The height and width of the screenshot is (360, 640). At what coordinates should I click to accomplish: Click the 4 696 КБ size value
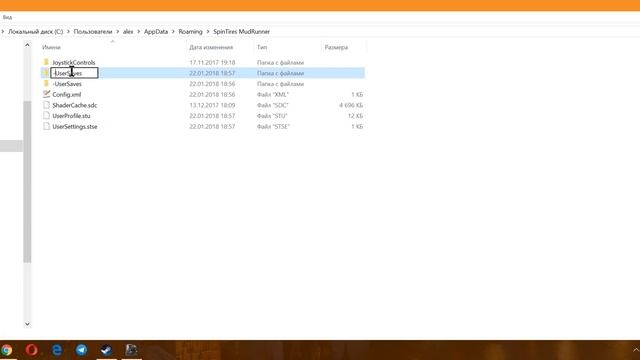click(x=351, y=105)
